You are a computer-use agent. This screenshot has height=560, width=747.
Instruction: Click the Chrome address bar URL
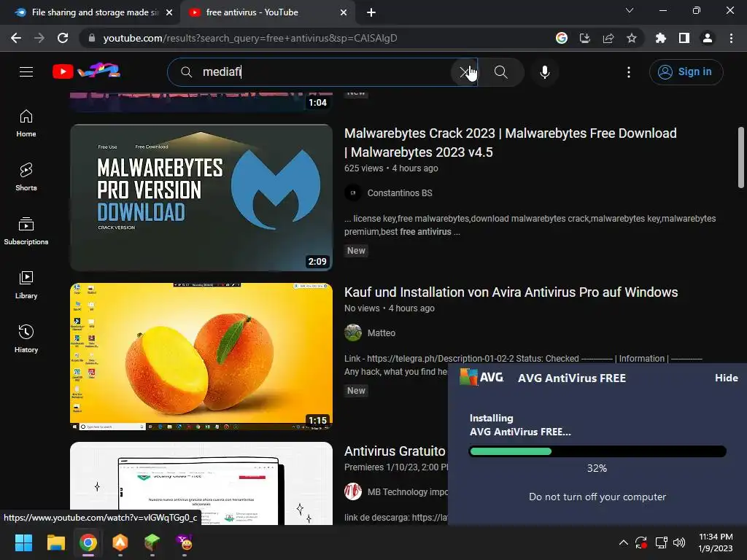point(250,38)
